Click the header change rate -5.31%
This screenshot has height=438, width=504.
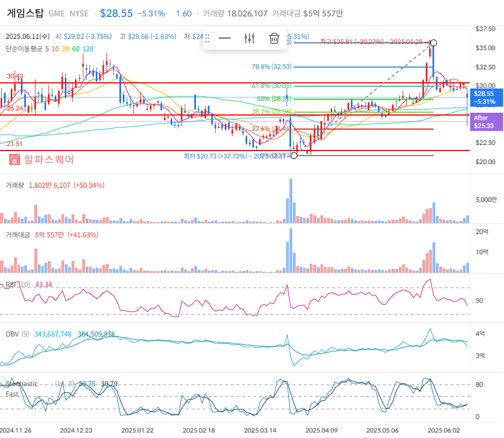[151, 14]
